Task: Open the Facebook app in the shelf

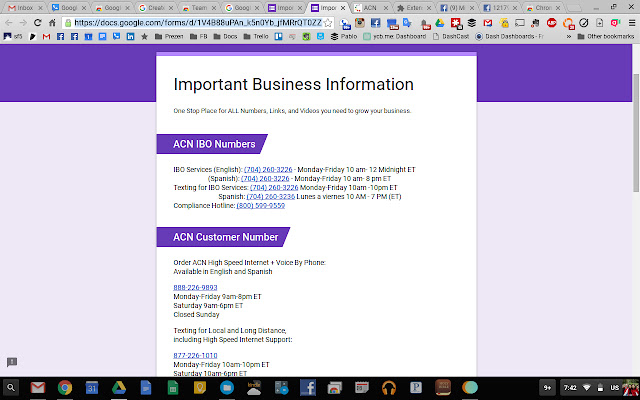Action: [x=308, y=387]
